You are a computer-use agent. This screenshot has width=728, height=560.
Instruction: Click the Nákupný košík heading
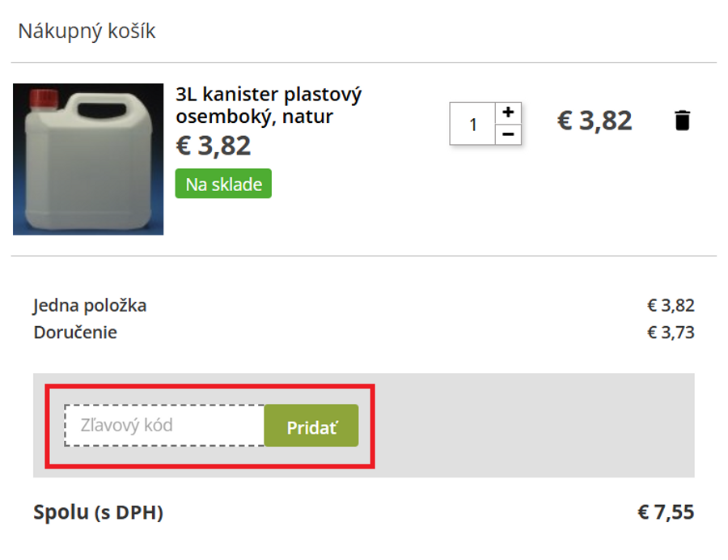click(87, 32)
